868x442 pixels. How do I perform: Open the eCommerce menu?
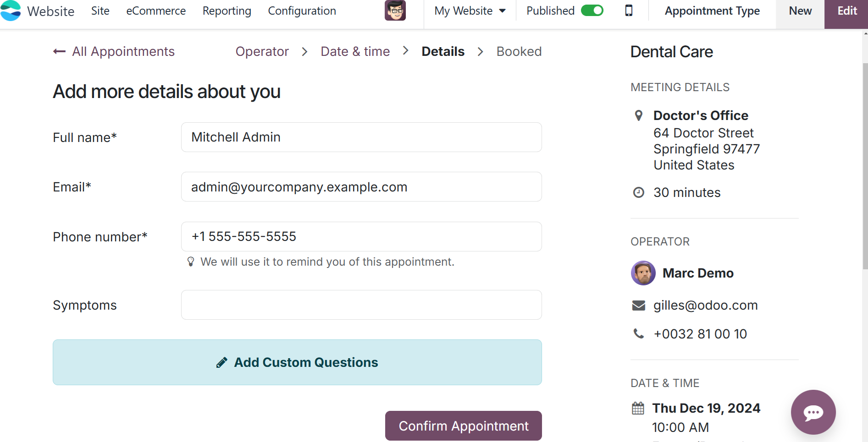click(156, 11)
